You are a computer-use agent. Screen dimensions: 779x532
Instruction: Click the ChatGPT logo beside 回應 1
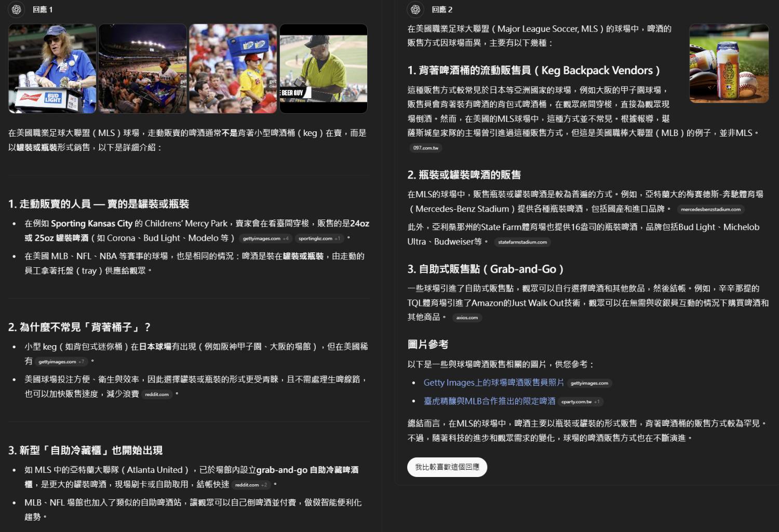(x=17, y=9)
